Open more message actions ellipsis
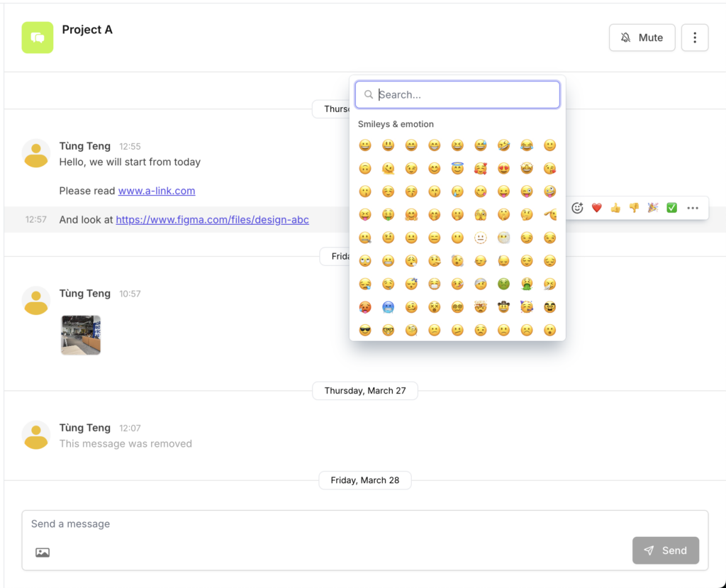726x588 pixels. point(693,208)
